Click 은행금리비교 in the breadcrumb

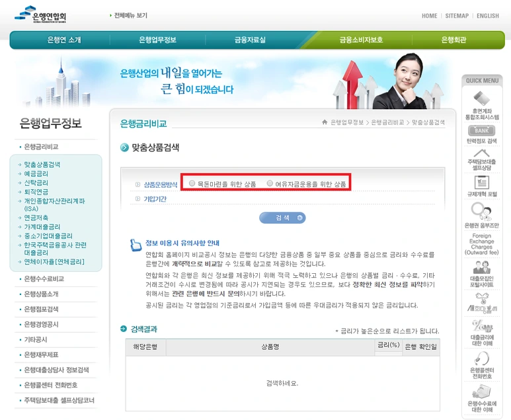point(387,122)
